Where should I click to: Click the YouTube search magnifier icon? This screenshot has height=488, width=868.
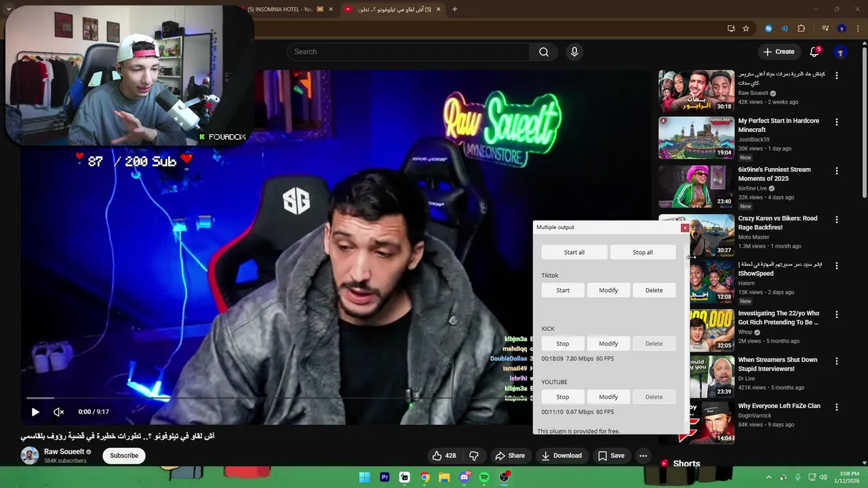(x=544, y=52)
